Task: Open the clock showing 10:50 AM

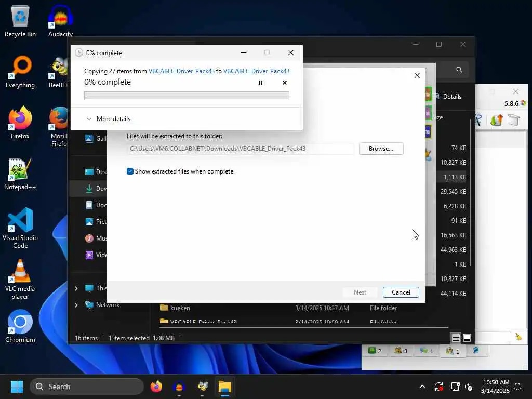Action: tap(495, 387)
